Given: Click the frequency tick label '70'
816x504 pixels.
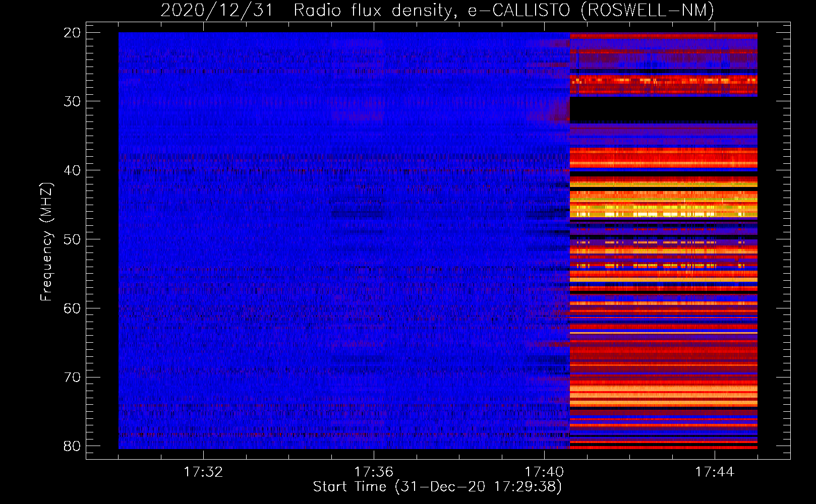Looking at the screenshot, I should point(73,377).
